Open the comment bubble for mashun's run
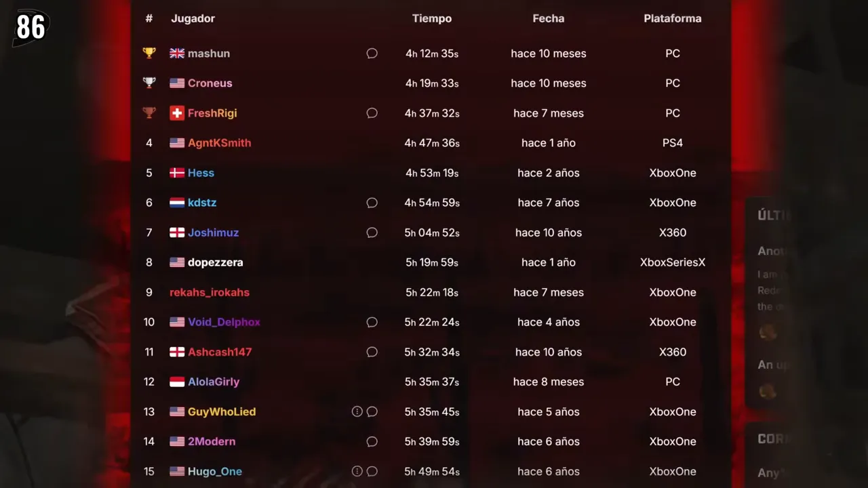Screen dimensions: 868x488 click(x=372, y=54)
